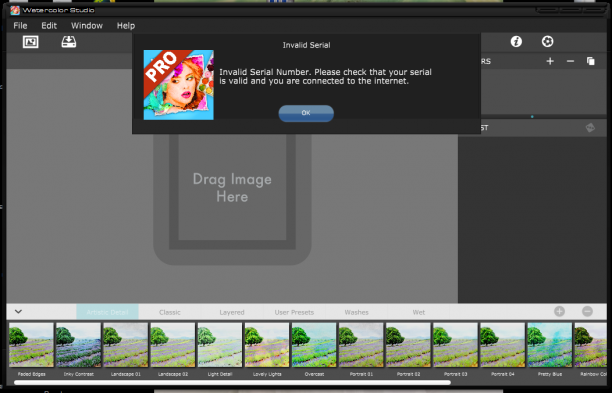
Task: Select the Portrait 03 preset thumbnail
Action: 455,345
